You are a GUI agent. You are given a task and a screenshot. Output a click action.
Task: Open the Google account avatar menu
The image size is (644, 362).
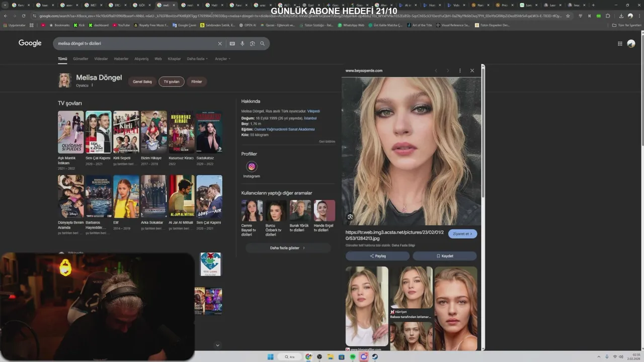(x=631, y=44)
